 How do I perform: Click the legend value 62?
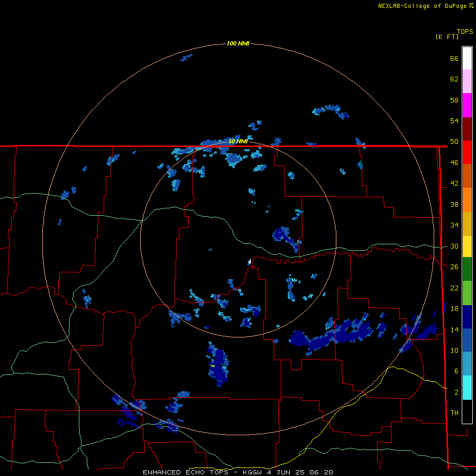(454, 79)
